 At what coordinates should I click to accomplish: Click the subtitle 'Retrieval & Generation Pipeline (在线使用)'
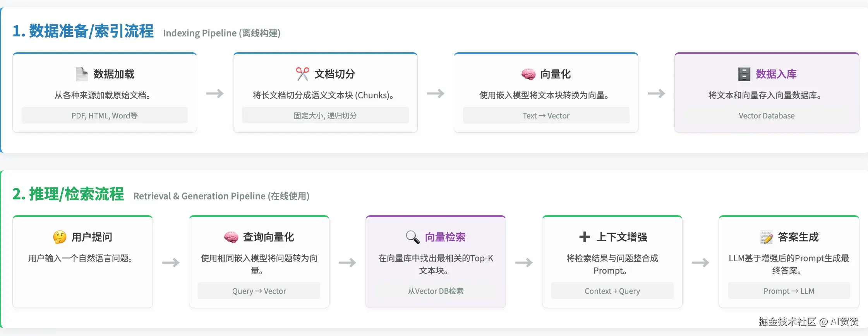pyautogui.click(x=221, y=196)
